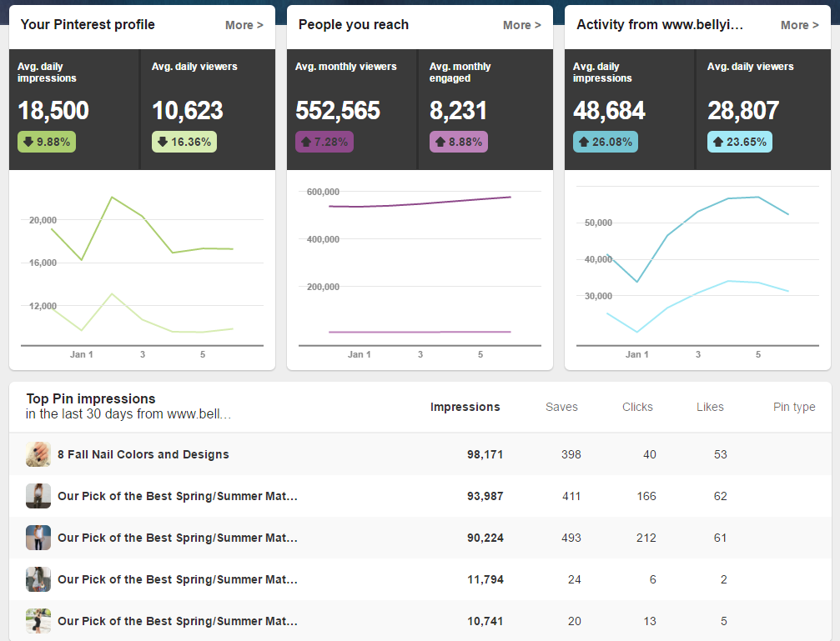Image resolution: width=840 pixels, height=641 pixels.
Task: Select the 28,807 avg daily viewers value
Action: [x=743, y=111]
